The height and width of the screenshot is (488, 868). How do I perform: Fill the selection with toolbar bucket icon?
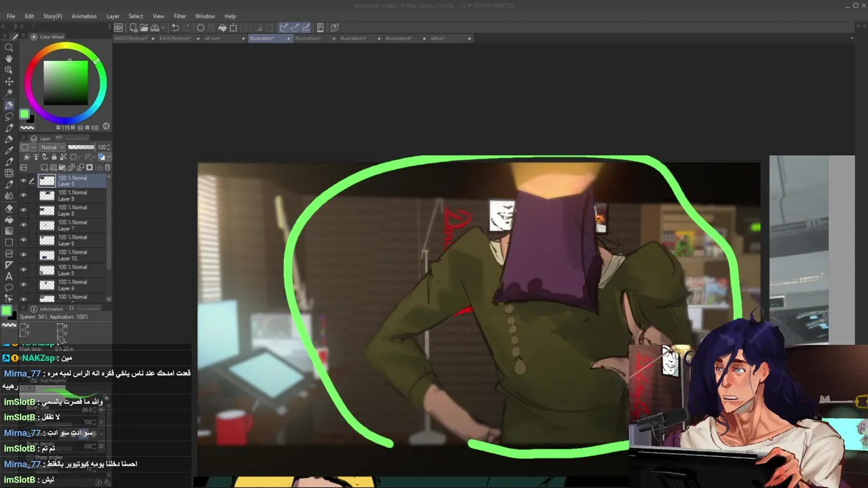[222, 28]
